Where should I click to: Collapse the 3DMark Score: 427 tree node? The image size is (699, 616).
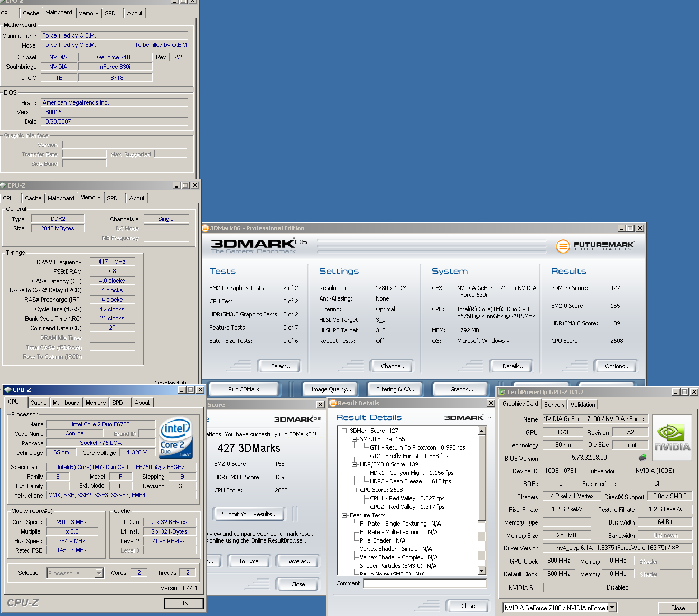pos(344,431)
